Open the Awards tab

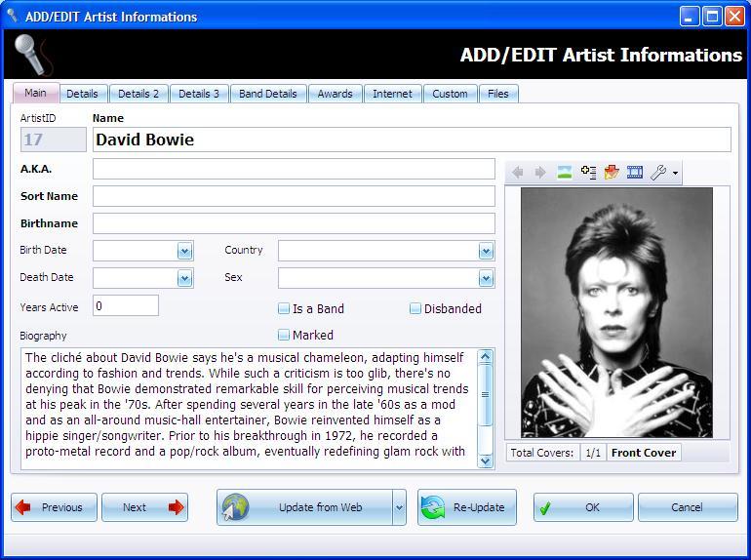pos(336,94)
